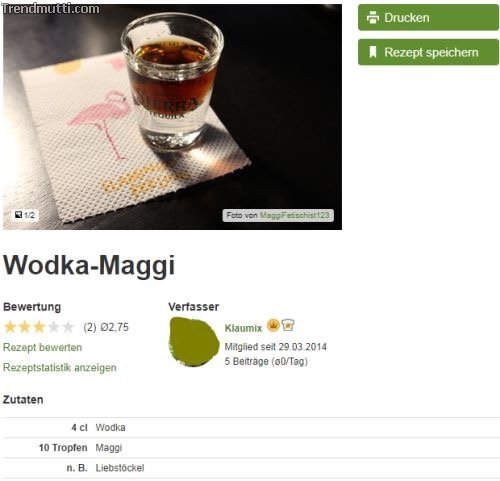Save recipe via Rezept speichern
500x481 pixels.
428,52
